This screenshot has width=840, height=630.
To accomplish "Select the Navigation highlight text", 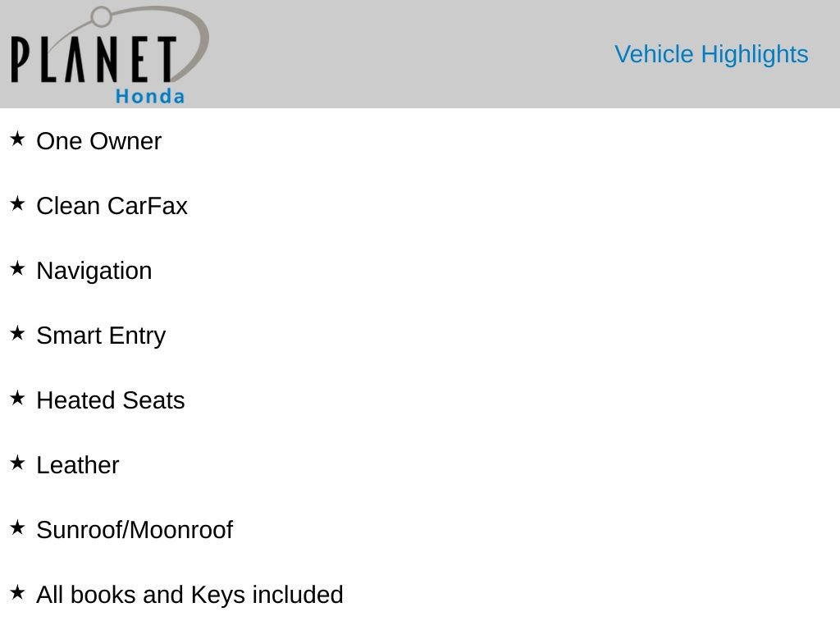I will point(94,272).
